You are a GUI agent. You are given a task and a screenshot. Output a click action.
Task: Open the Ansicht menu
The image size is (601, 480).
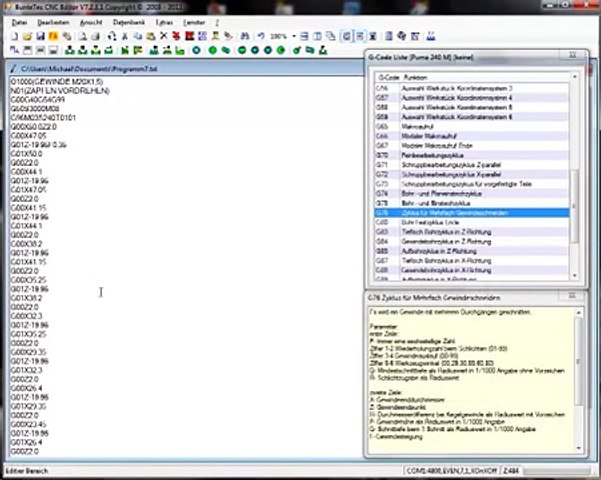coord(91,23)
